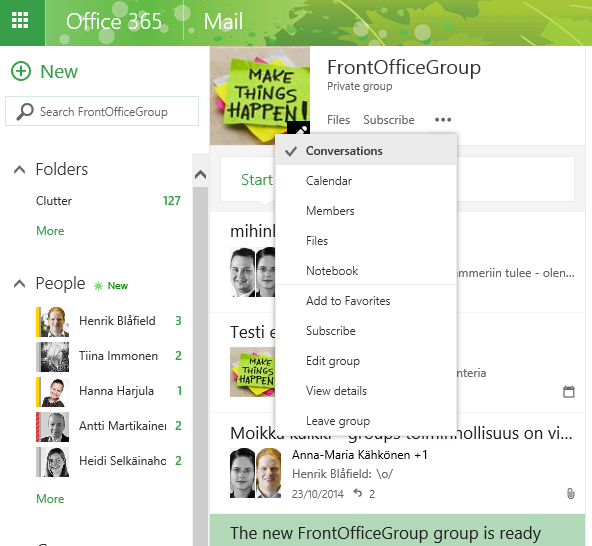Click Anna-Maria Kähkönen +1 sender name
This screenshot has width=592, height=546.
point(359,455)
